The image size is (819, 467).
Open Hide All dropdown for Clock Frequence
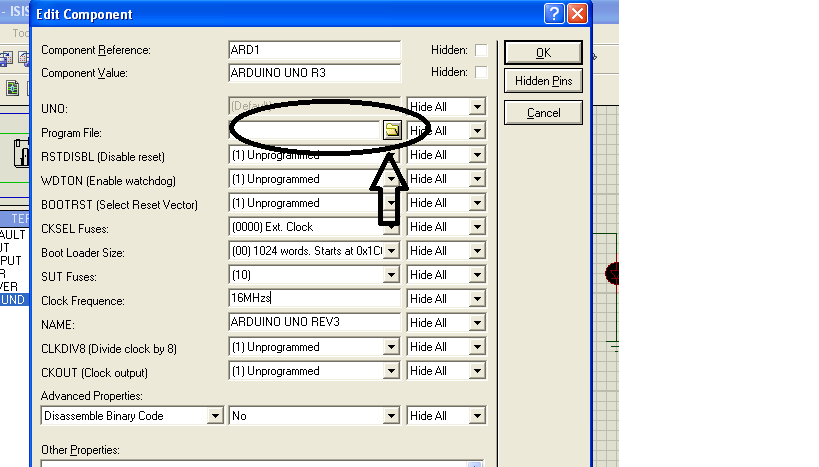coord(477,299)
